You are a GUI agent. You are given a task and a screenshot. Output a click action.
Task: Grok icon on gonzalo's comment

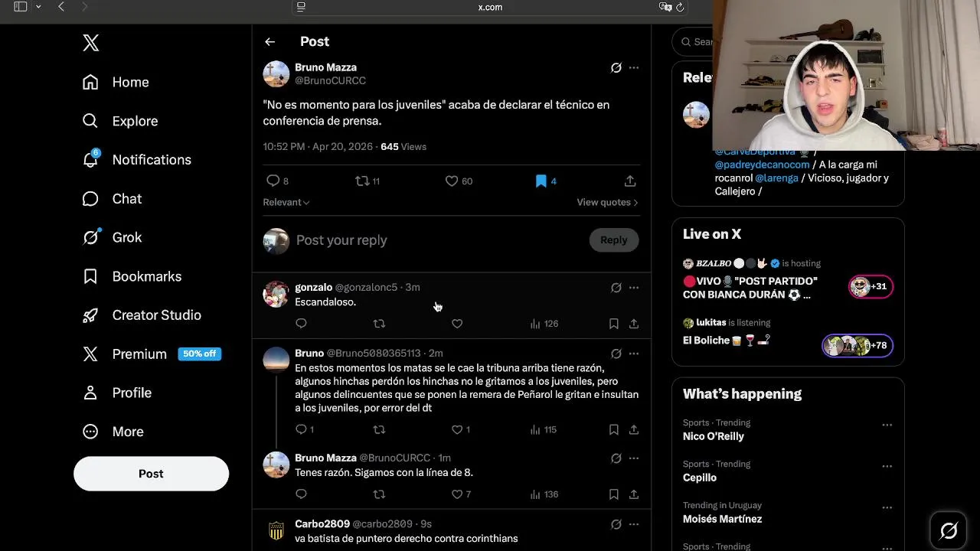[x=616, y=288]
